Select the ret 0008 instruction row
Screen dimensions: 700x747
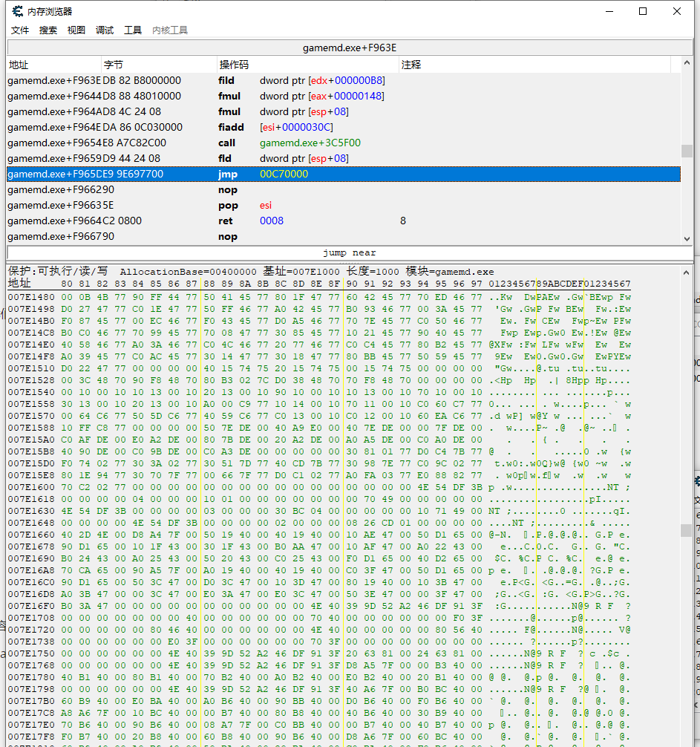click(x=341, y=221)
